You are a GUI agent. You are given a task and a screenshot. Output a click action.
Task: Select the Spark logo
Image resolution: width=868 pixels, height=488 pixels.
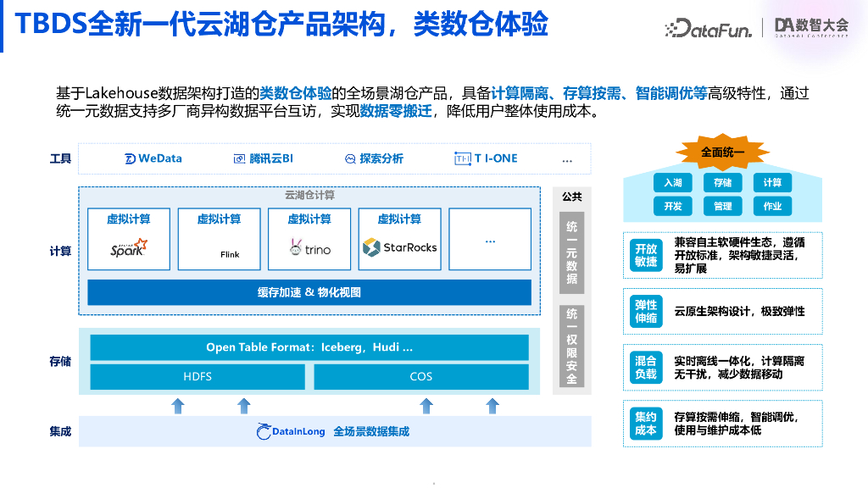[129, 248]
